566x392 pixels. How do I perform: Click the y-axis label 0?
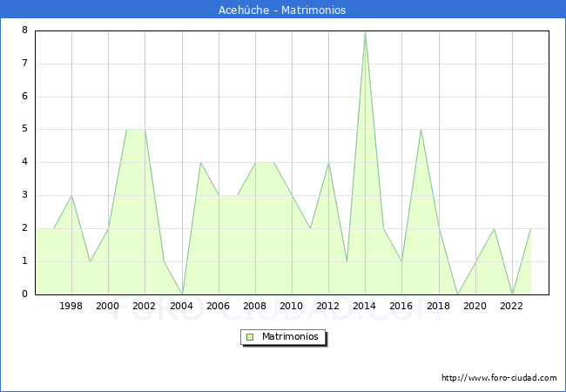pos(25,294)
